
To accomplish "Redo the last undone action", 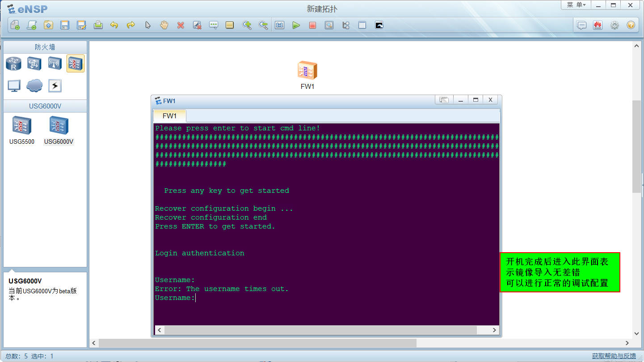I will 130,25.
